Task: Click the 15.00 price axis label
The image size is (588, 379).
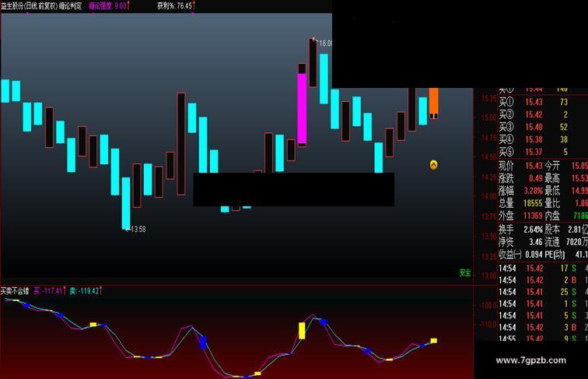Action: tap(488, 117)
